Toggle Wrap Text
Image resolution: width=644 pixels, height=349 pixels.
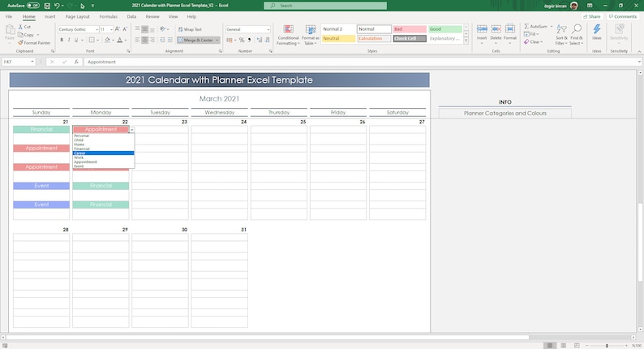tap(190, 29)
